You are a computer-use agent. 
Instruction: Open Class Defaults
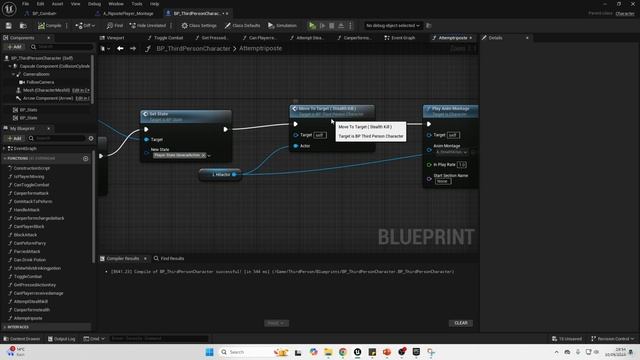tap(242, 25)
